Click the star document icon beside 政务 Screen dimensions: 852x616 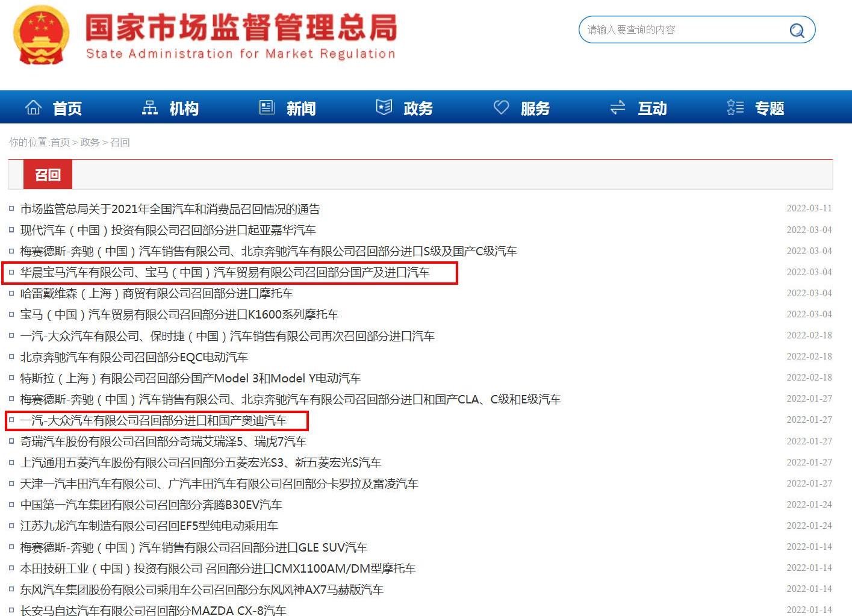[384, 107]
